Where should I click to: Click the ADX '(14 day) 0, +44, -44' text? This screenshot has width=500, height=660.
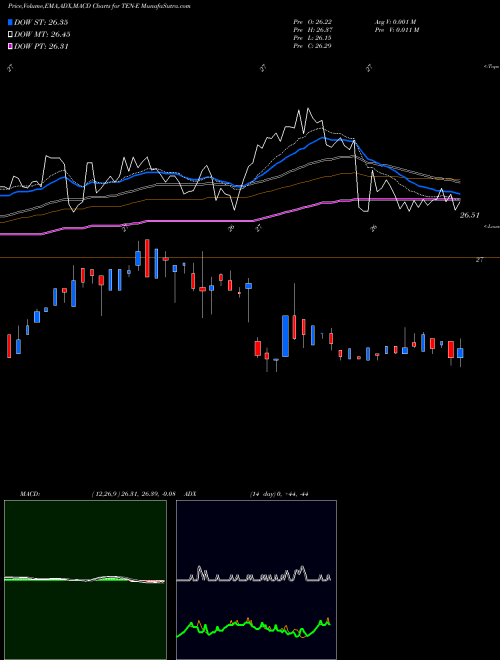pyautogui.click(x=279, y=494)
